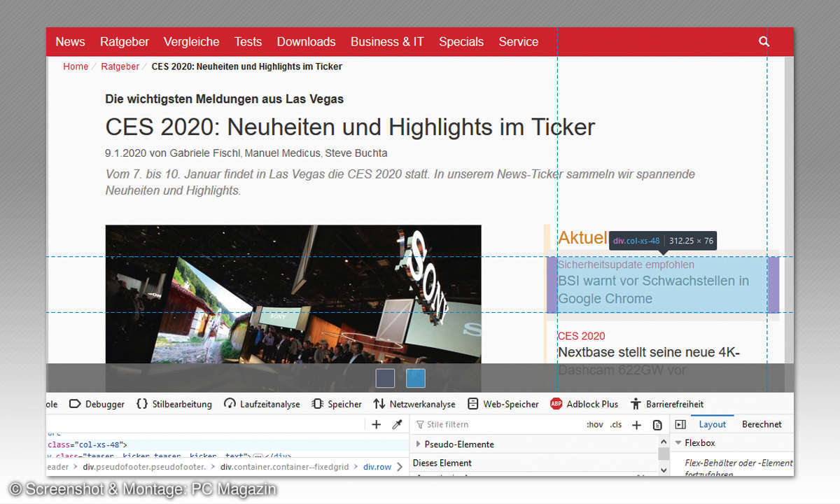The image size is (840, 504).
Task: Click the sidebar pane toggle icon
Action: (x=680, y=424)
